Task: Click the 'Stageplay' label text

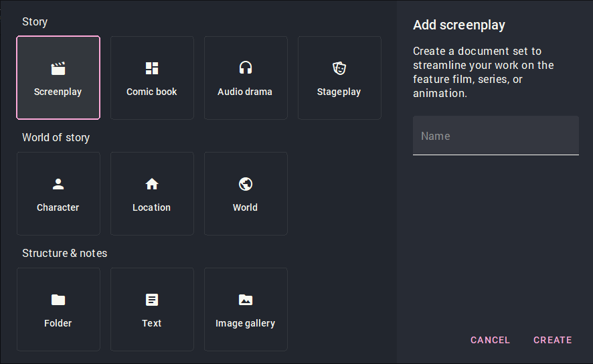Action: (339, 92)
